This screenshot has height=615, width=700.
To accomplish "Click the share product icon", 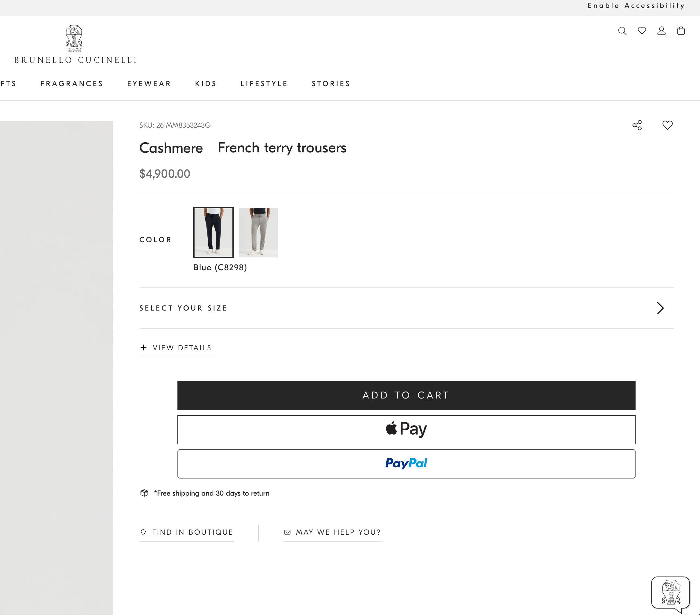I will [x=637, y=125].
